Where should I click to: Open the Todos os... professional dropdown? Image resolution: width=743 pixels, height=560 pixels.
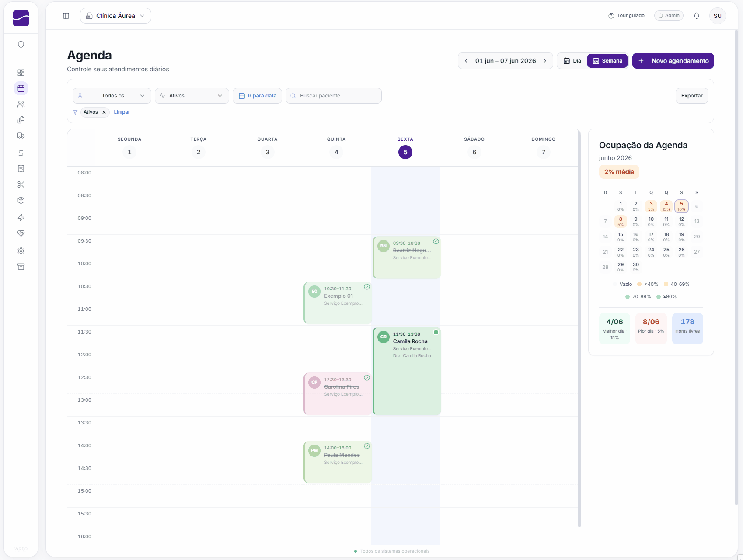click(x=112, y=96)
